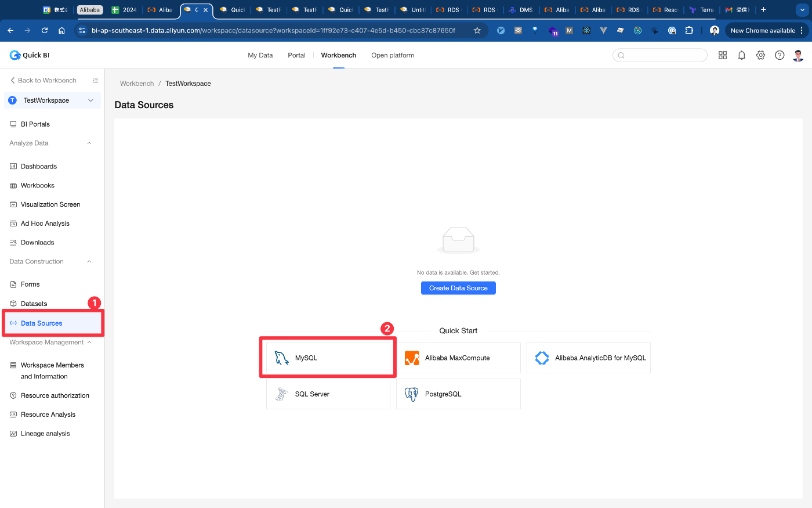Open the user avatar menu
The width and height of the screenshot is (812, 508).
(799, 55)
